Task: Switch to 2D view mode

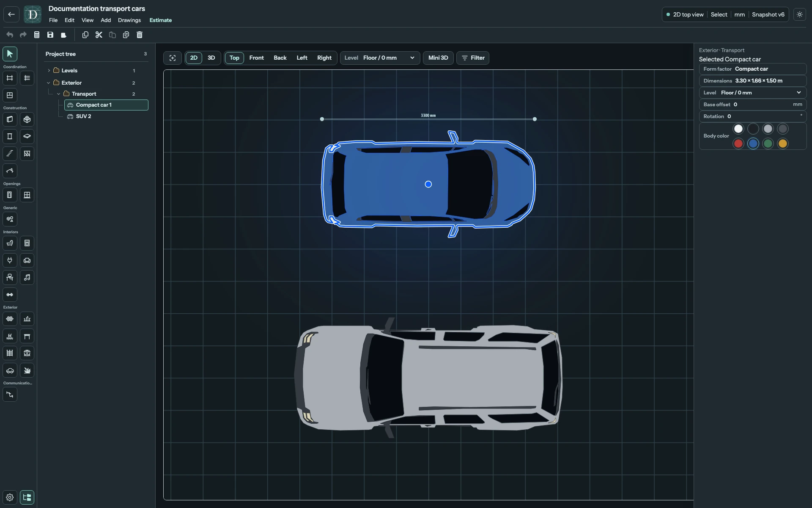Action: [194, 58]
